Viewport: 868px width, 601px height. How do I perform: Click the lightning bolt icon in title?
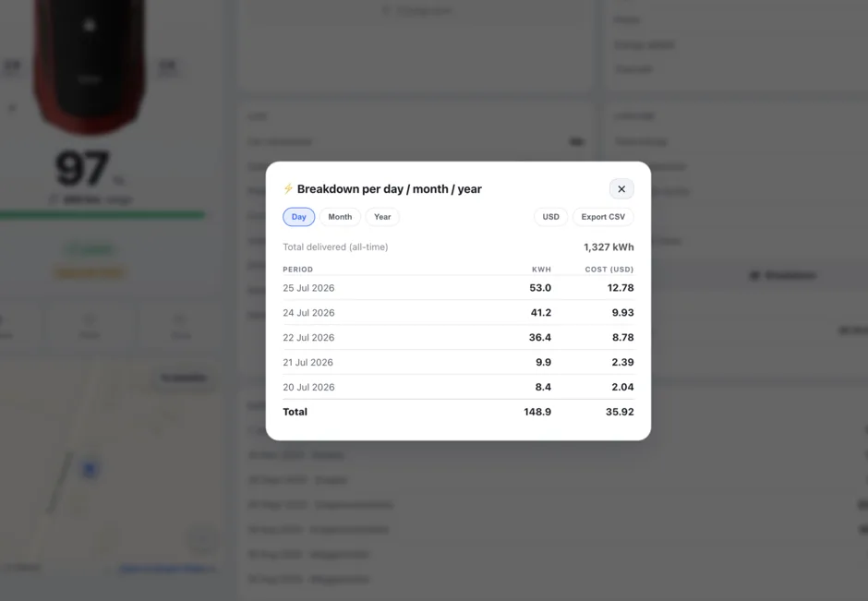click(x=288, y=188)
